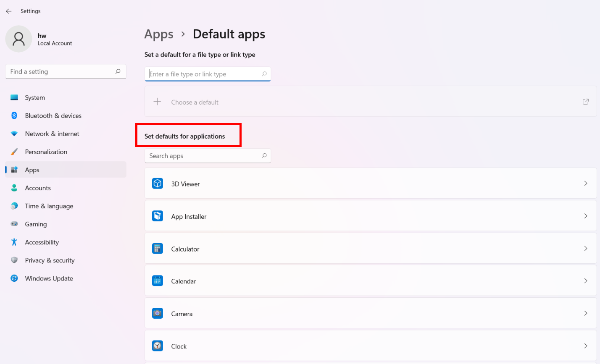Expand the Calendar row chevron
The width and height of the screenshot is (600, 364).
(586, 281)
